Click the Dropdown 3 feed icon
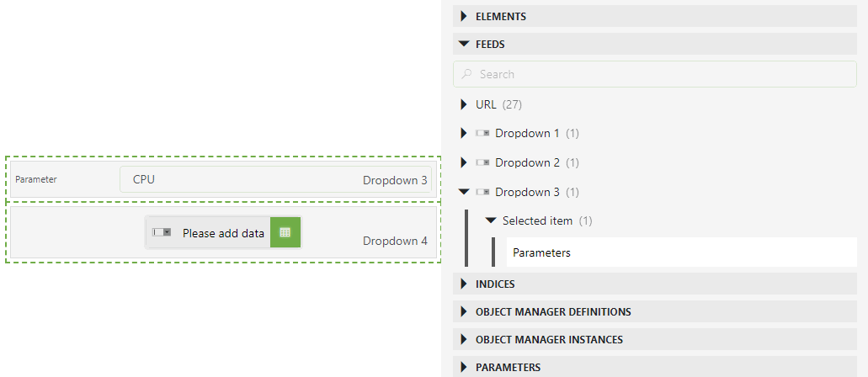 point(482,192)
